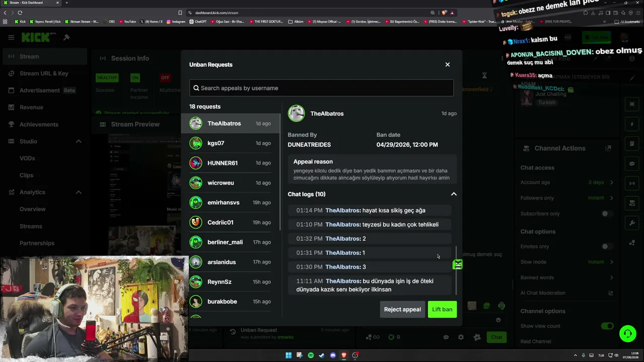
Task: Select the berliner_mali unban request
Action: [230, 242]
